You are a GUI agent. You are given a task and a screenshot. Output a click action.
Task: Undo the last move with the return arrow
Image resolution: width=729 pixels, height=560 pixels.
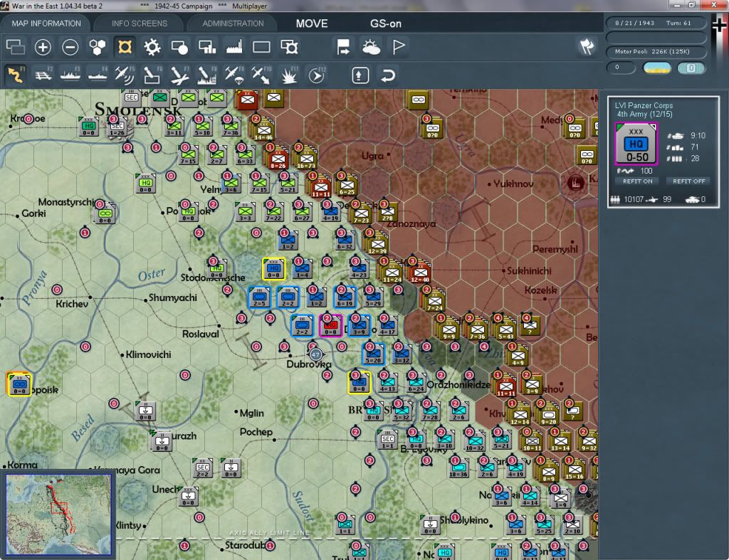tap(388, 75)
